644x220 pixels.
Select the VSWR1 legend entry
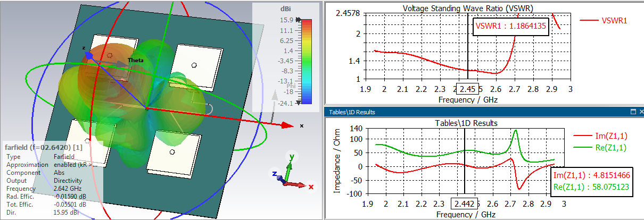pos(604,21)
